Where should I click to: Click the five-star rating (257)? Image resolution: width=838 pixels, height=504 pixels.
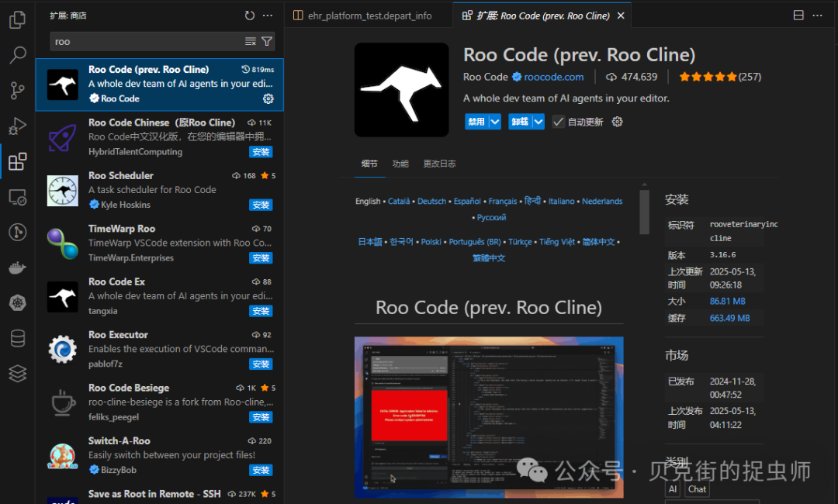(720, 77)
